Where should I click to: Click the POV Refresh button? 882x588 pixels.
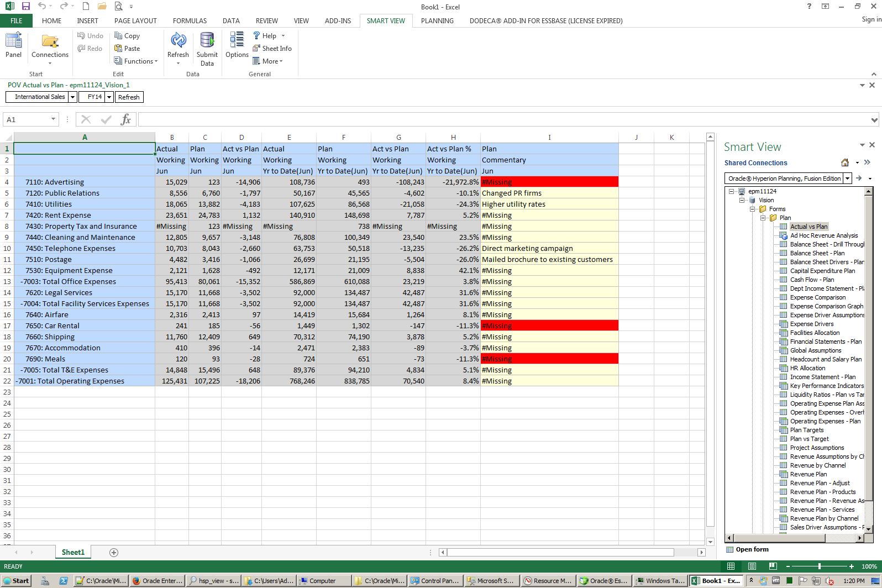click(129, 97)
